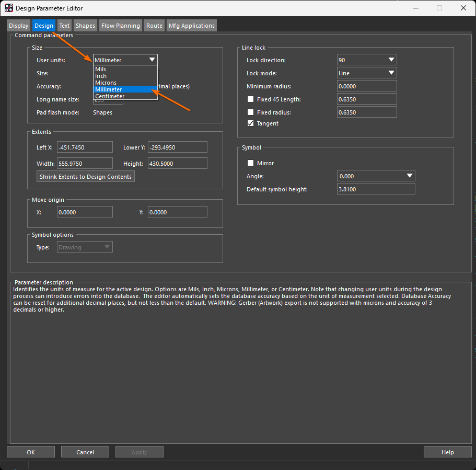Expand the Lock mode dropdown
Screen dimensions: 476x470
click(x=391, y=73)
